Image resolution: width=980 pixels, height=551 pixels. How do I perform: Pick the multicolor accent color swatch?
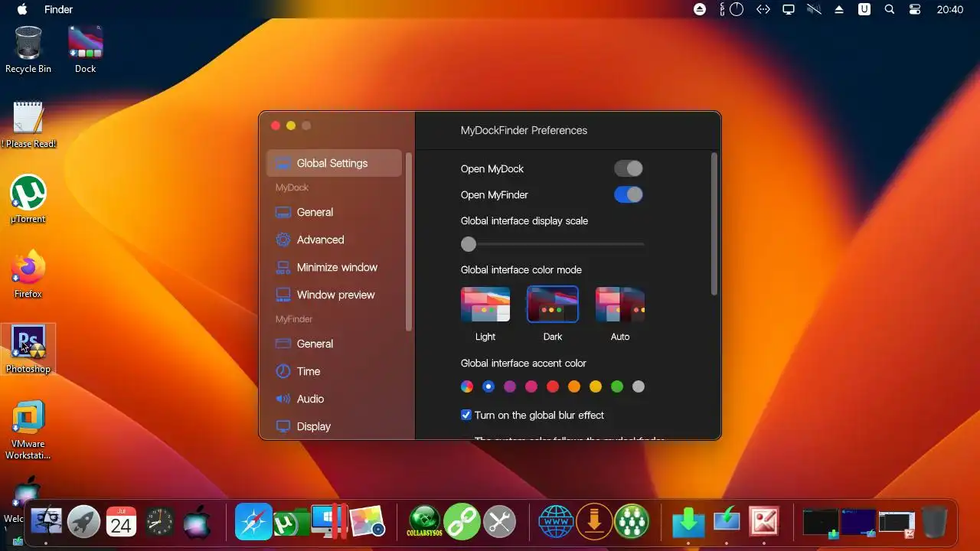[467, 386]
